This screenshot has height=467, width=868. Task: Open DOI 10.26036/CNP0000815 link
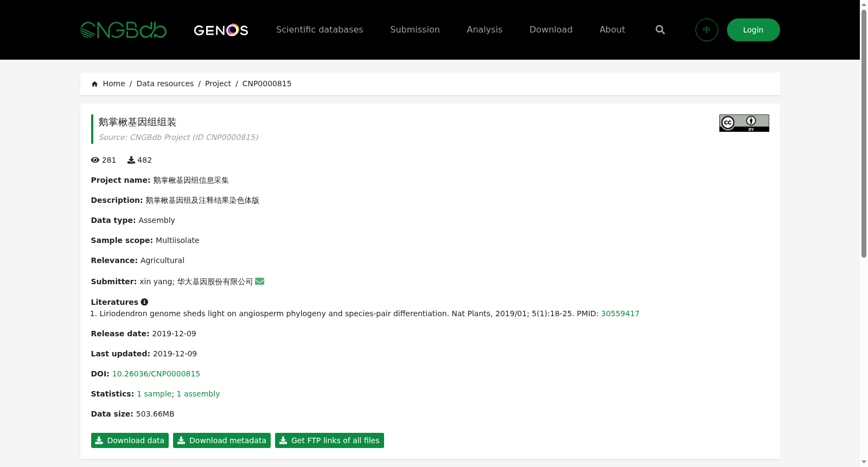tap(156, 374)
